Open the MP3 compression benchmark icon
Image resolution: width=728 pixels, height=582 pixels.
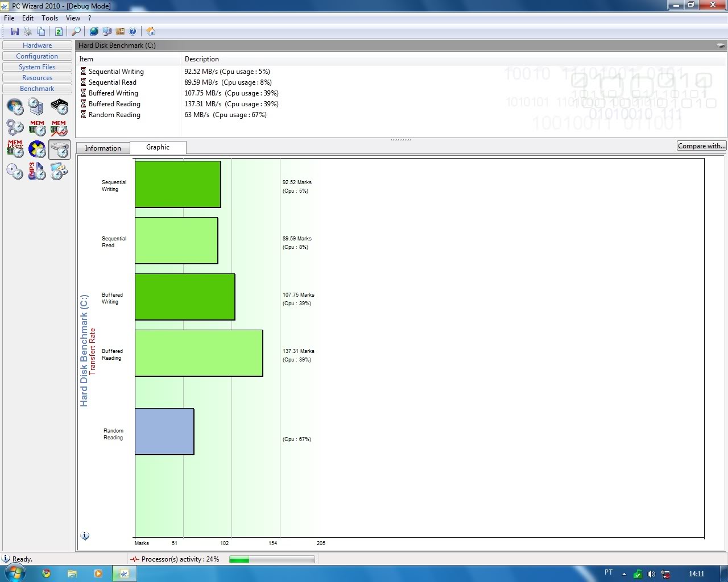click(x=37, y=171)
